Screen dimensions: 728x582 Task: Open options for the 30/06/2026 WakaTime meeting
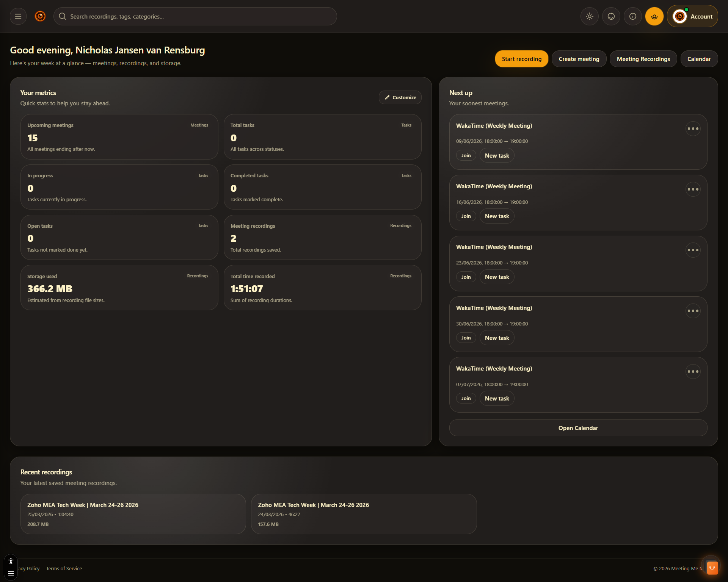[693, 311]
